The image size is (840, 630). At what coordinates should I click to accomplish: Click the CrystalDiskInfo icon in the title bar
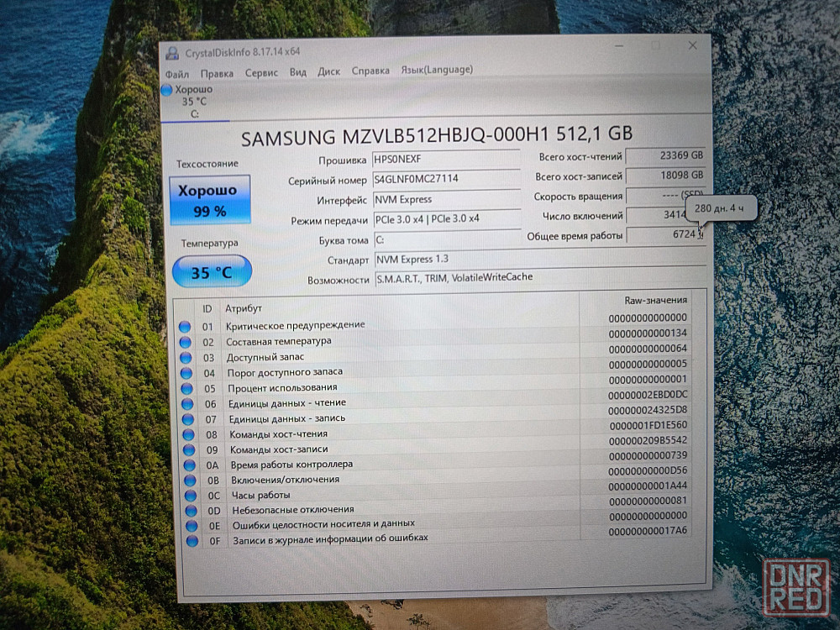172,53
